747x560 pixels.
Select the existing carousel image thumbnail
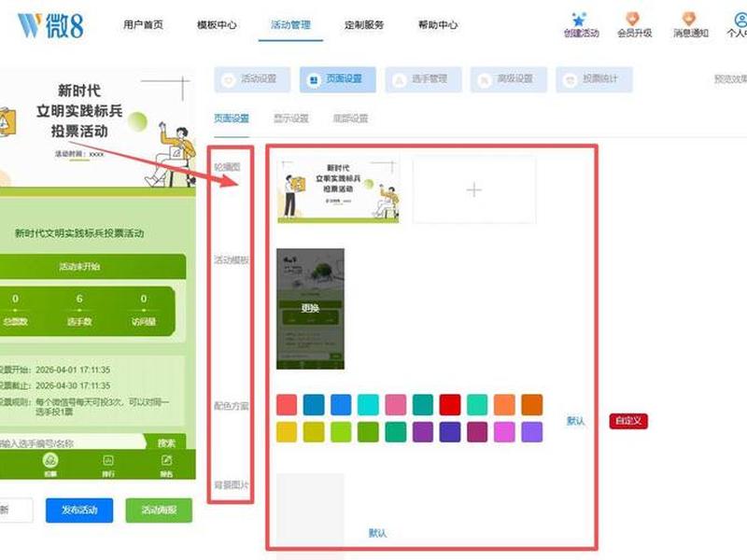pyautogui.click(x=338, y=190)
